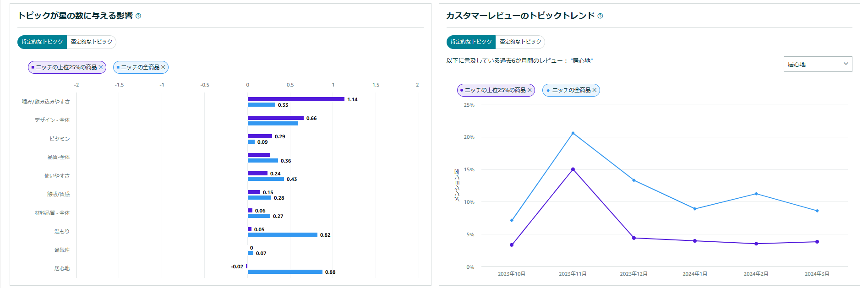Screen dimensions: 868x288
Task: Click the 触感/質感 row label
Action: [59, 194]
